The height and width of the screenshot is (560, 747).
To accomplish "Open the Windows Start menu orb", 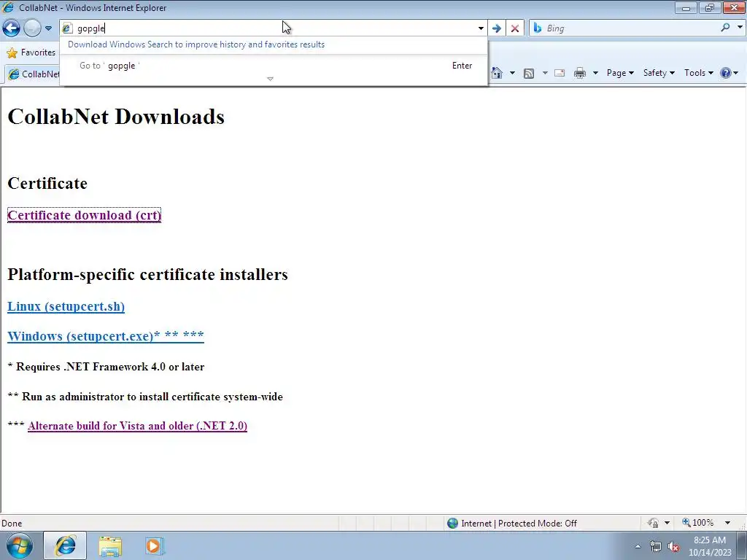I will [x=20, y=545].
